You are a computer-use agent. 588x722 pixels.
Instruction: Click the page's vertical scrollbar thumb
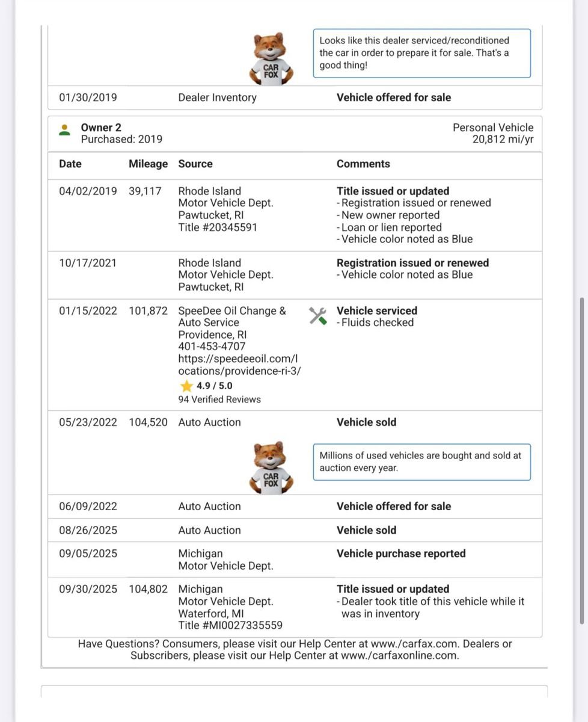tap(580, 460)
